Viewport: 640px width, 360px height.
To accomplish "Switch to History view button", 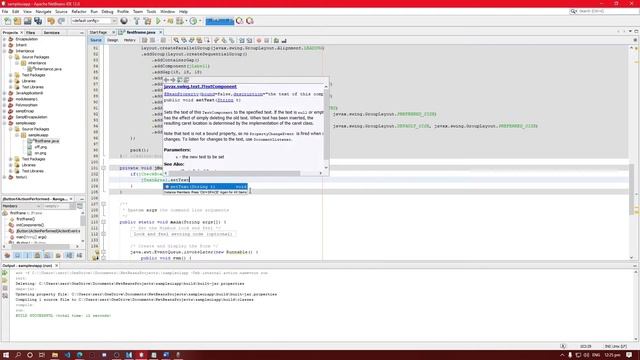I will [129, 40].
